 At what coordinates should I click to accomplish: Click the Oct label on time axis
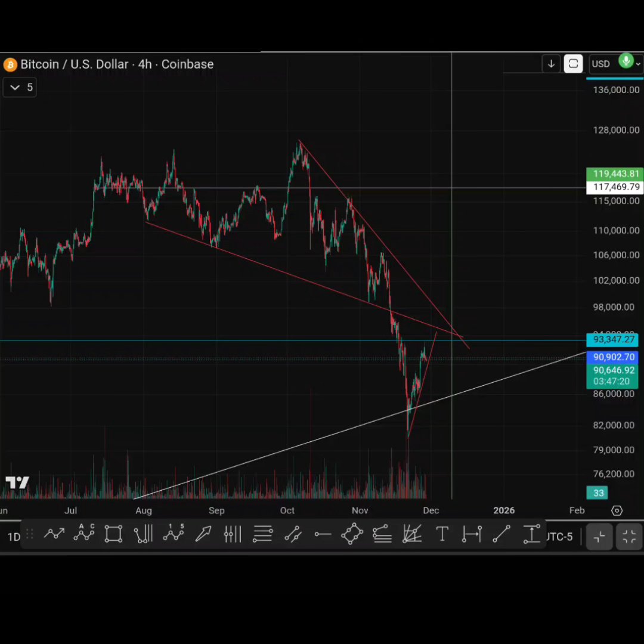287,510
